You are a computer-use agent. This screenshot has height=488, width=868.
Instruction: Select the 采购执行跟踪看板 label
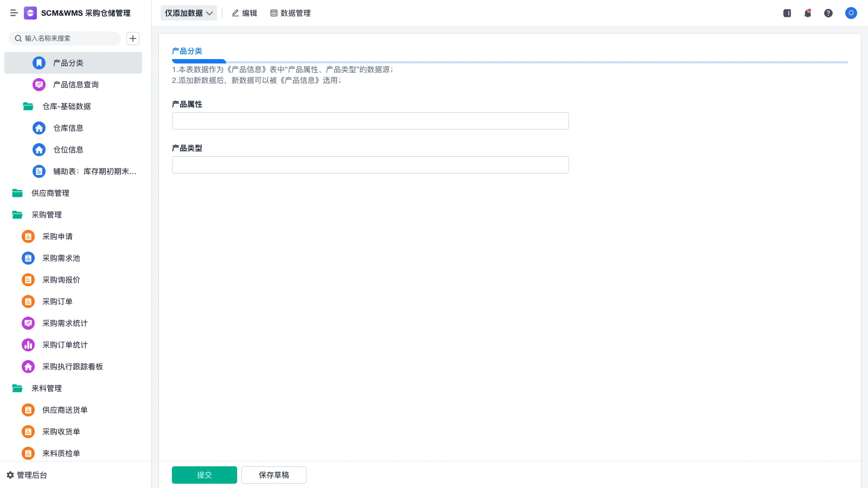point(73,367)
